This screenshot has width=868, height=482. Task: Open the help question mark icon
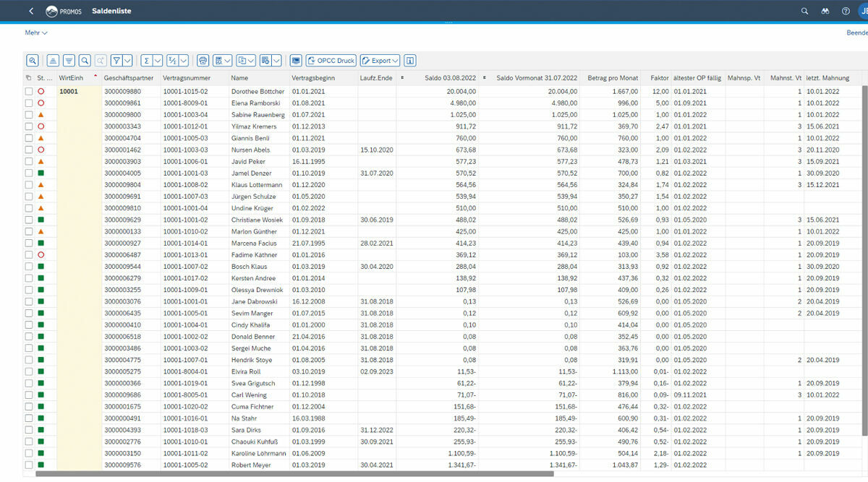tap(846, 11)
